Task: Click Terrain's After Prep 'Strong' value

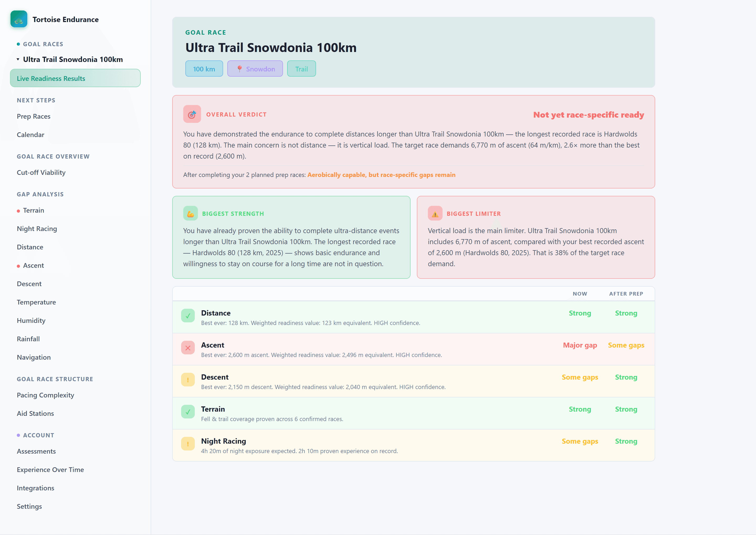Action: (626, 409)
